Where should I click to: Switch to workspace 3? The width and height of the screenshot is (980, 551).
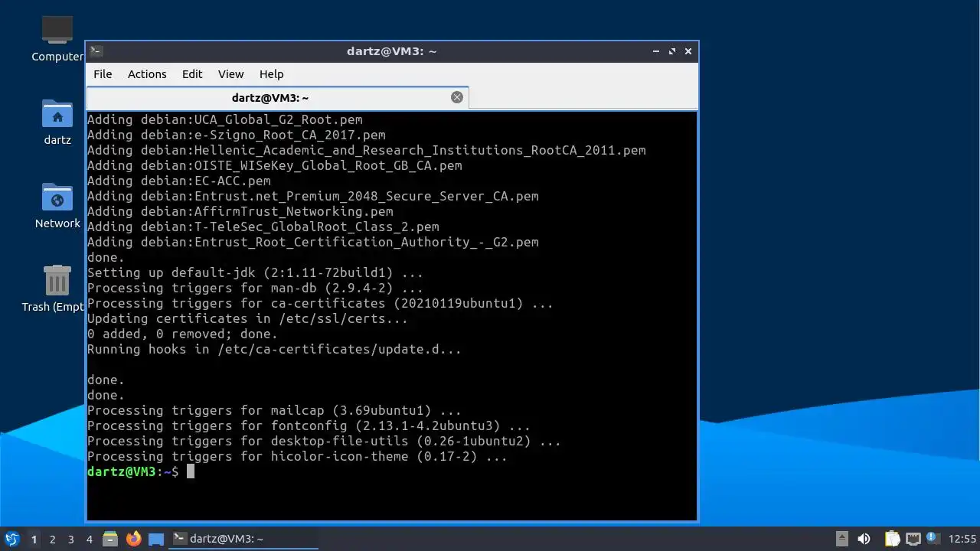[x=70, y=540]
